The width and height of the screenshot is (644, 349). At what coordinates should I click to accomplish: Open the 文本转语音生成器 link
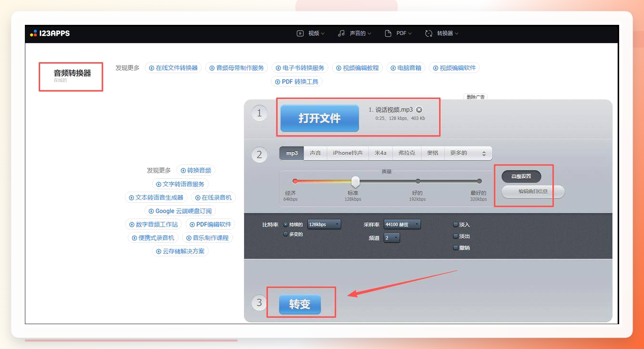156,197
